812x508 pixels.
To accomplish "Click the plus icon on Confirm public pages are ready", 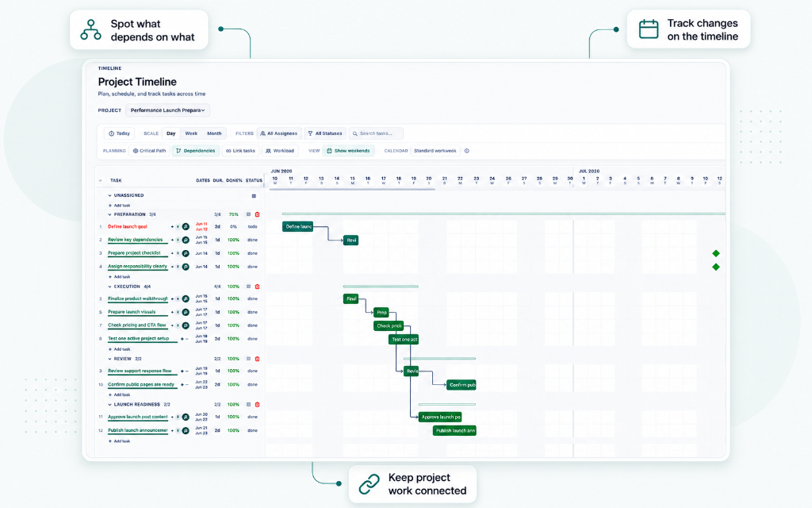I will pos(182,385).
